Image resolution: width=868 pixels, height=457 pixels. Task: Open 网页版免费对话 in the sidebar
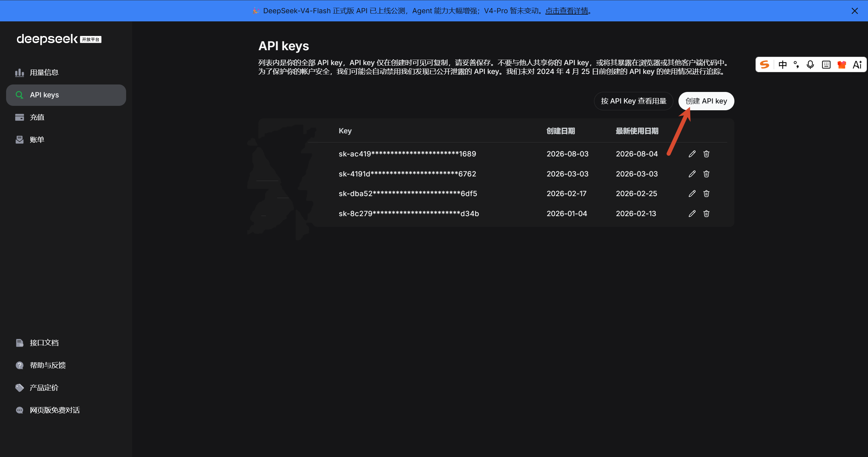(66, 410)
